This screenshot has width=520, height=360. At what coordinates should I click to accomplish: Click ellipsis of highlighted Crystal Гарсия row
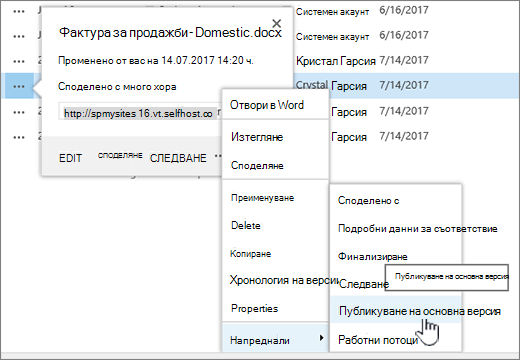click(x=19, y=87)
